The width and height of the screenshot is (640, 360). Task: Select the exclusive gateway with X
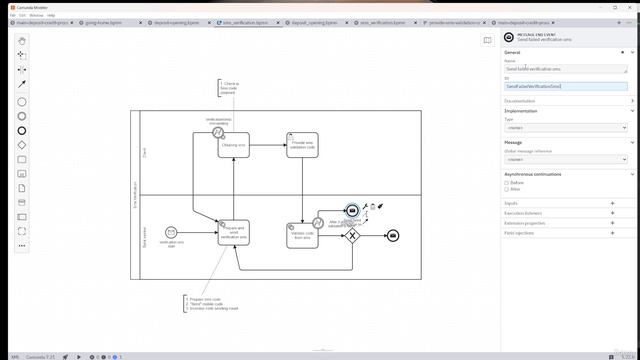352,236
